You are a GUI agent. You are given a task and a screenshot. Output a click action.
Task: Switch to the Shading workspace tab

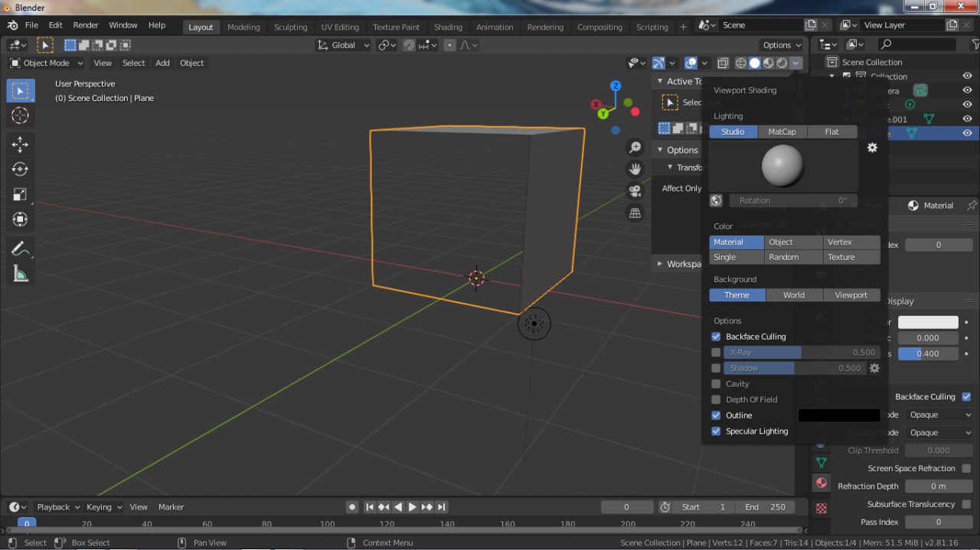click(448, 27)
